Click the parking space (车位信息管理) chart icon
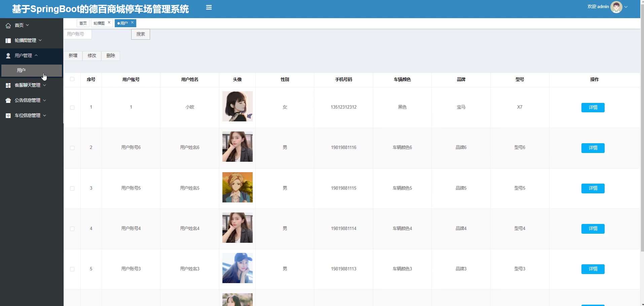644x306 pixels. [8, 116]
